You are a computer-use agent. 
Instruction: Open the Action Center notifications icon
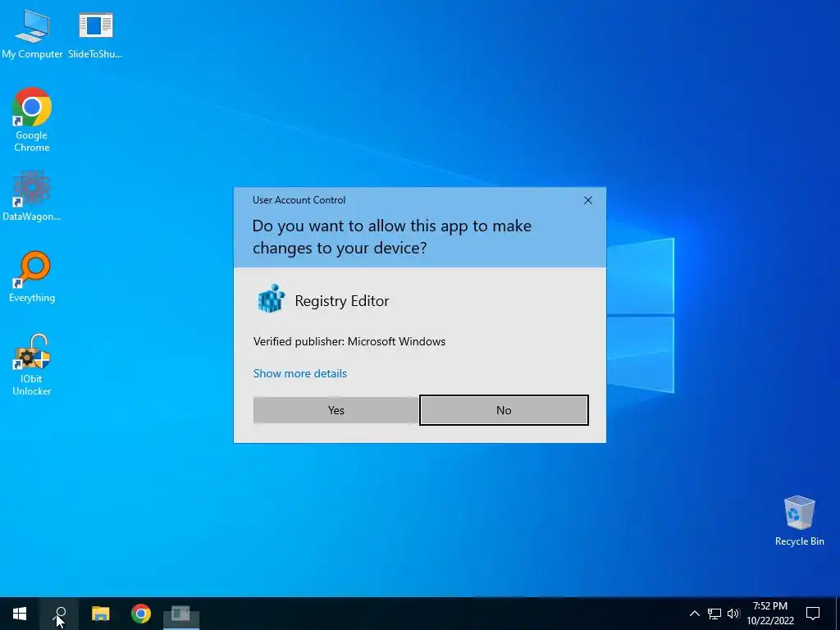pyautogui.click(x=813, y=614)
